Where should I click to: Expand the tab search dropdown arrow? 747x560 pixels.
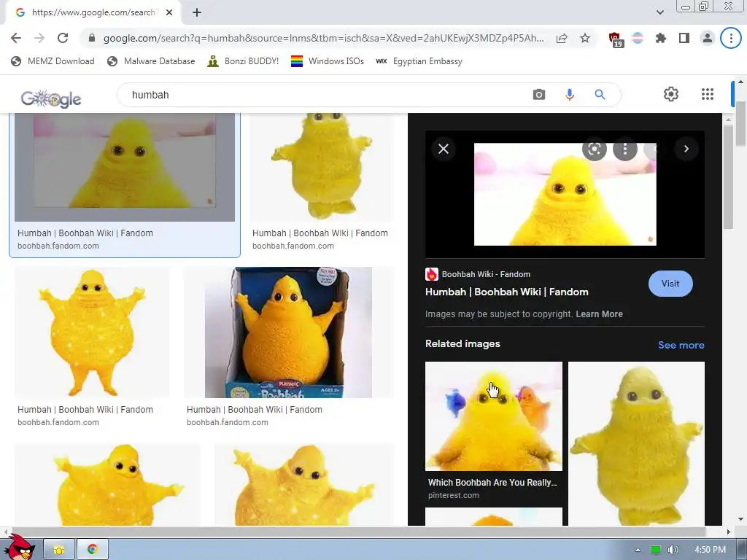click(659, 12)
